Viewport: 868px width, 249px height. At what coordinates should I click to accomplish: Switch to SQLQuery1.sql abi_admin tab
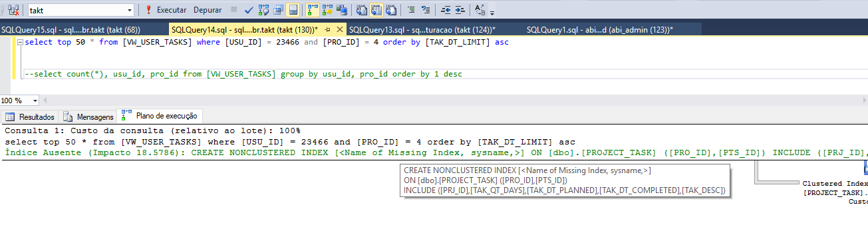600,30
